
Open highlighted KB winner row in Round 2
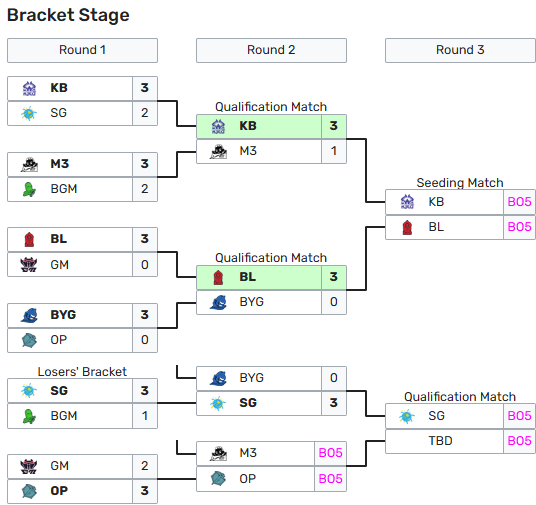(x=271, y=127)
